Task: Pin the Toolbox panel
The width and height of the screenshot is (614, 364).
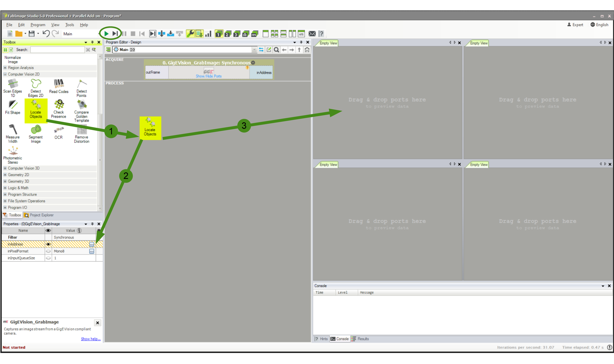Action: (x=92, y=42)
